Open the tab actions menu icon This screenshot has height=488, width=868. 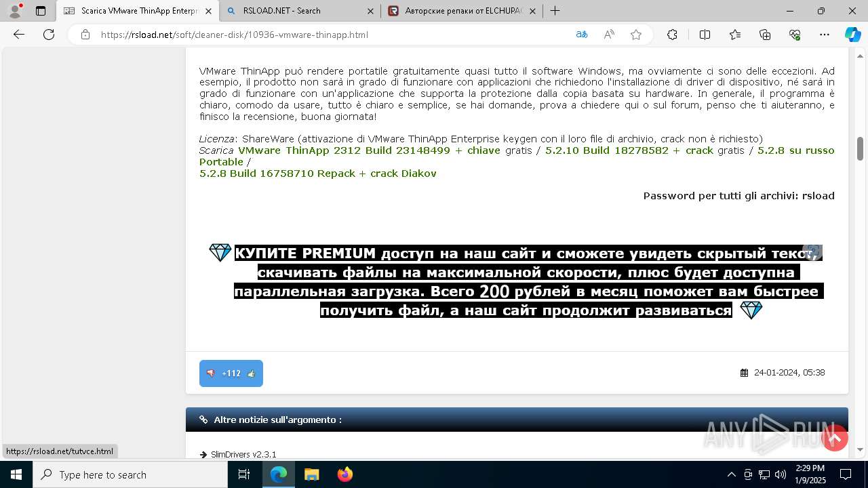(x=41, y=11)
